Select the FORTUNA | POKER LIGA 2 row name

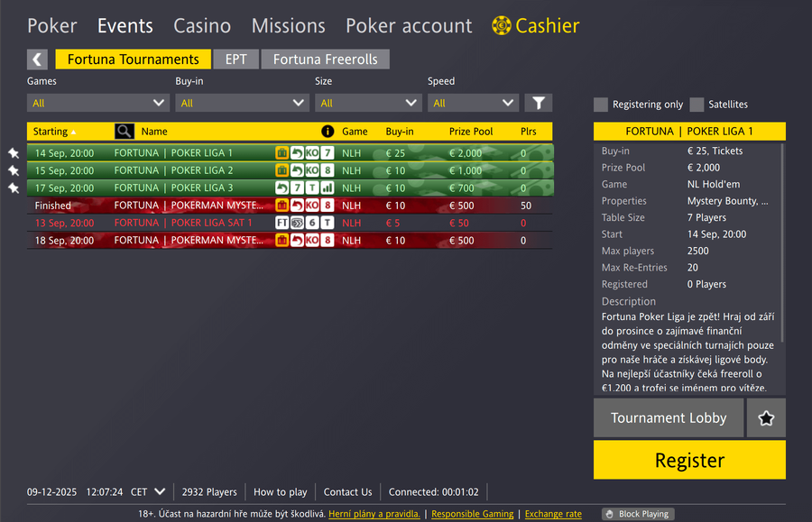(x=173, y=170)
